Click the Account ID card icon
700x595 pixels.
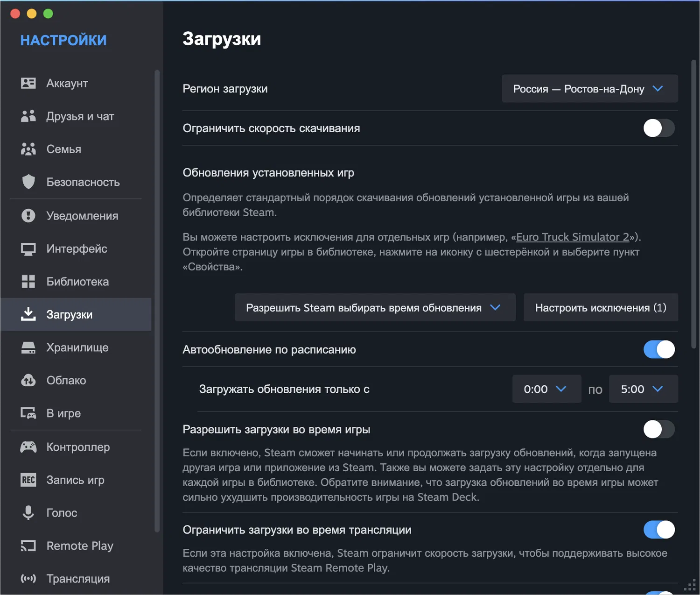coord(28,83)
